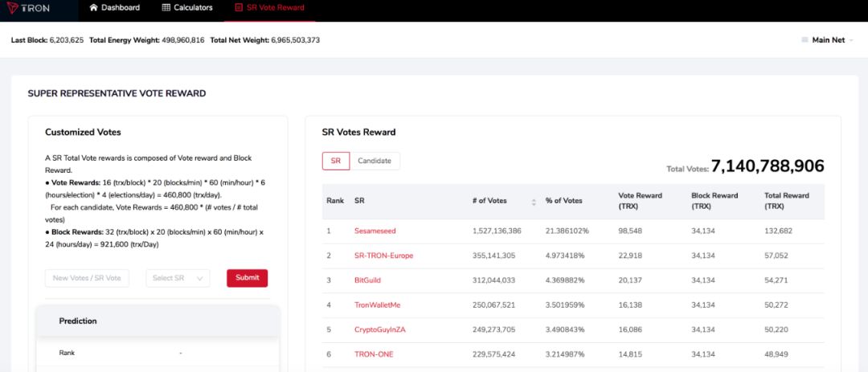Open the Sesameseed SR link
This screenshot has width=868, height=372.
(375, 231)
